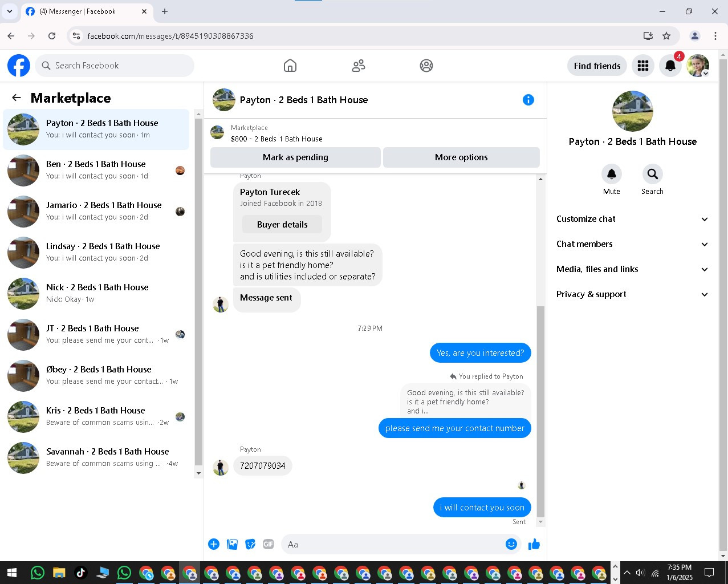The height and width of the screenshot is (584, 728).
Task: Open the Groups icon in top navigation
Action: 426,66
